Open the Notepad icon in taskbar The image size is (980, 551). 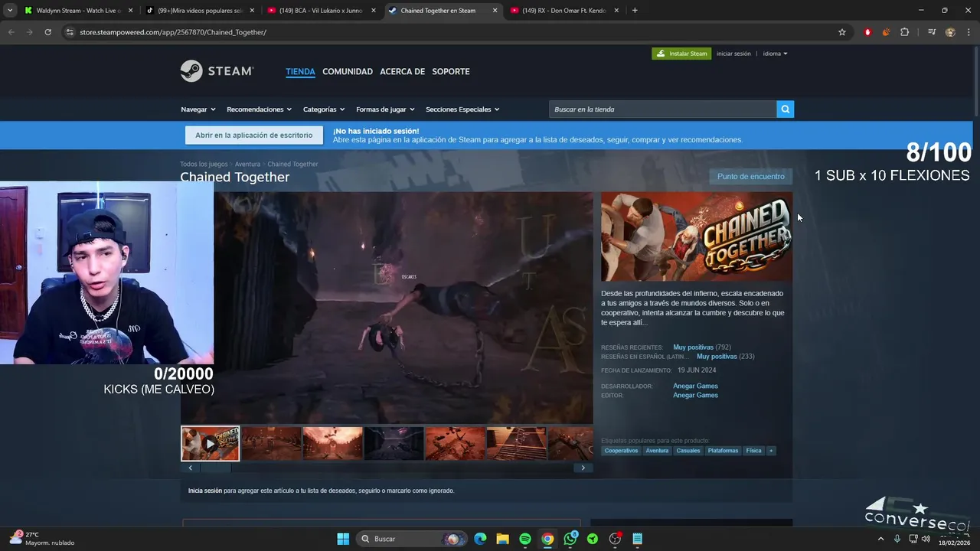pos(637,539)
